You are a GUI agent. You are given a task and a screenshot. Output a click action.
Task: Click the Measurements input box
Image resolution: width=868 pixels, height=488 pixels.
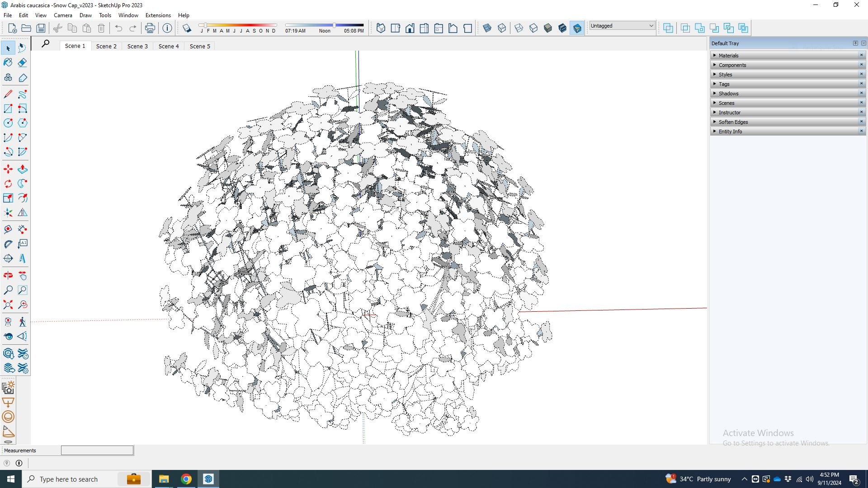[x=97, y=450]
